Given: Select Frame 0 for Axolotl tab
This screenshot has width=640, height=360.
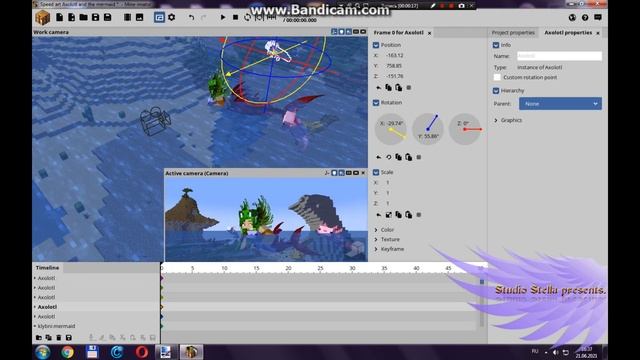Looking at the screenshot, I should 398,32.
